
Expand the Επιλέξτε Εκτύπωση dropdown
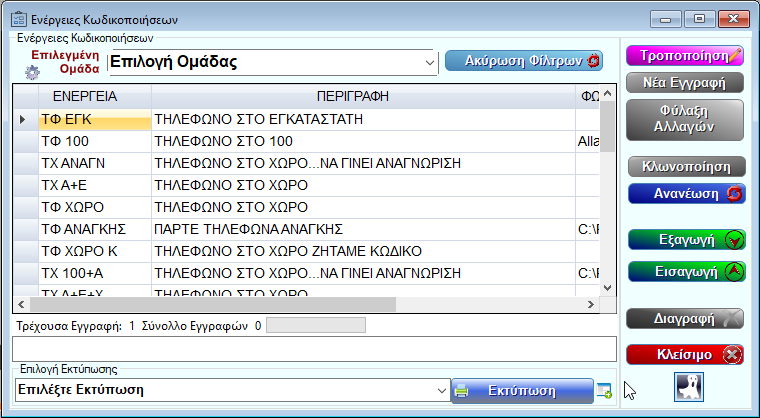point(441,390)
